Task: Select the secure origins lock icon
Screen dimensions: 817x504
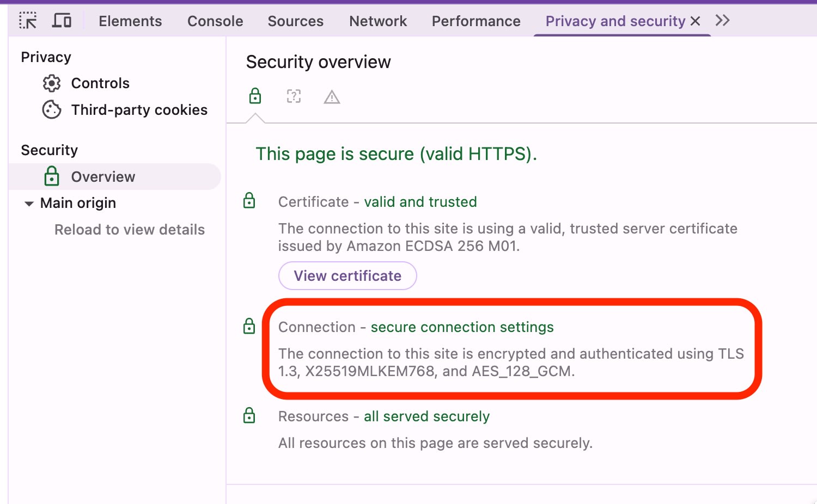Action: 255,96
